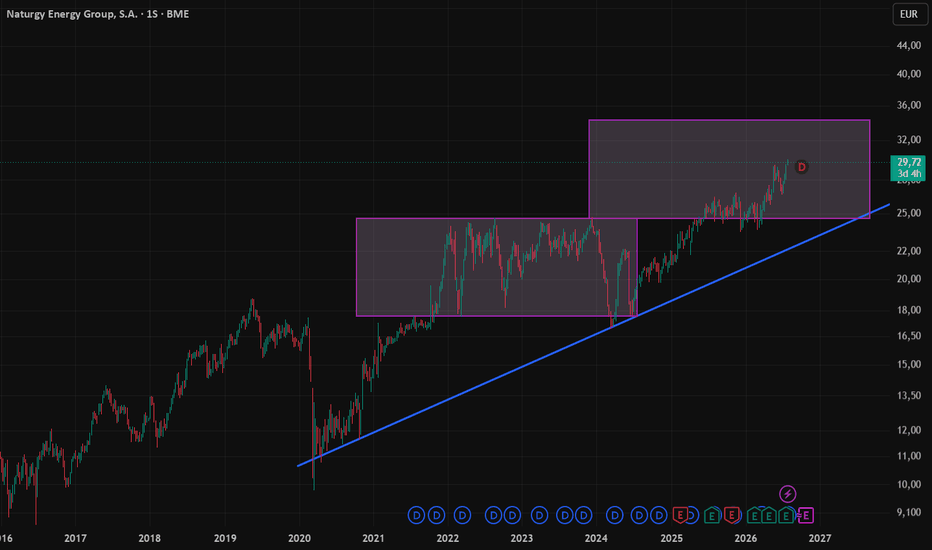Image resolution: width=932 pixels, height=550 pixels.
Task: Open the red earnings E marker just before 2026
Action: point(731,515)
